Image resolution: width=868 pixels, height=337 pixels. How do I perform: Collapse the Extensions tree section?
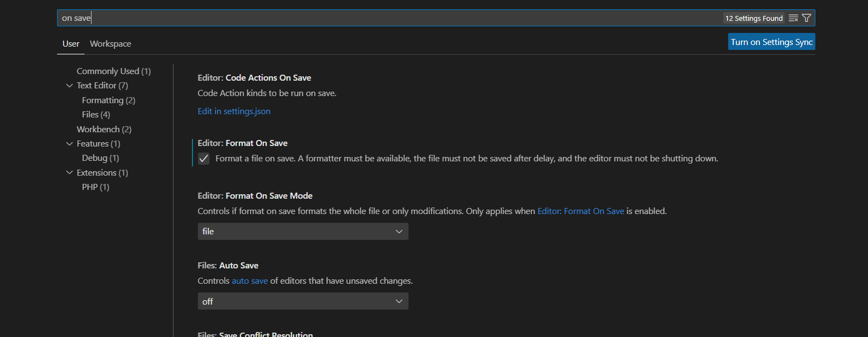tap(70, 173)
